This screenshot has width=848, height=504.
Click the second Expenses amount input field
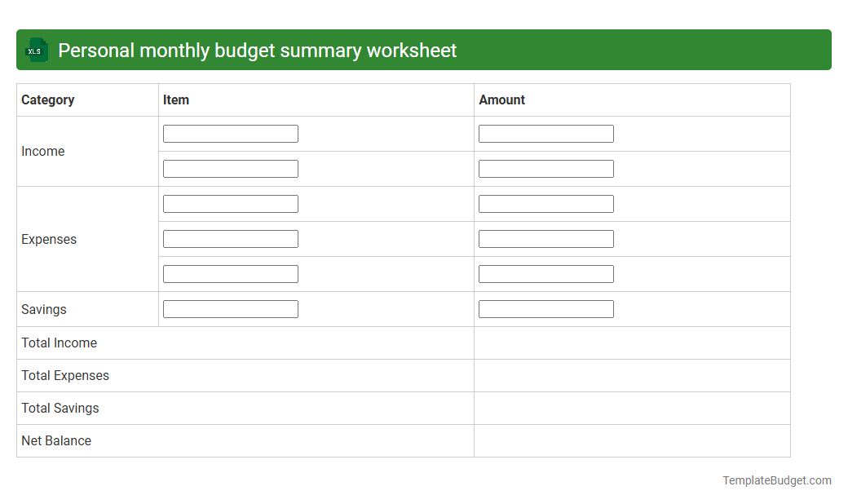(x=545, y=238)
